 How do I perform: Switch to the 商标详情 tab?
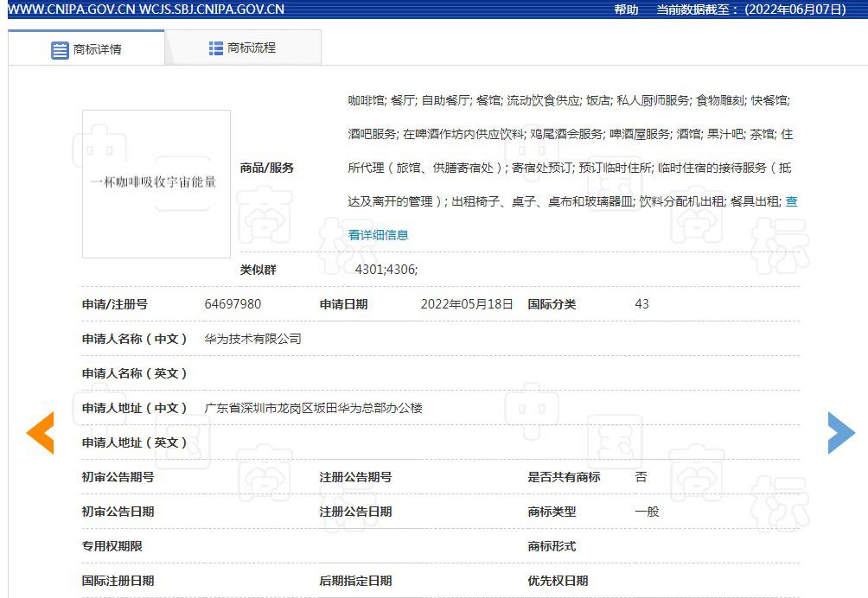[x=86, y=48]
